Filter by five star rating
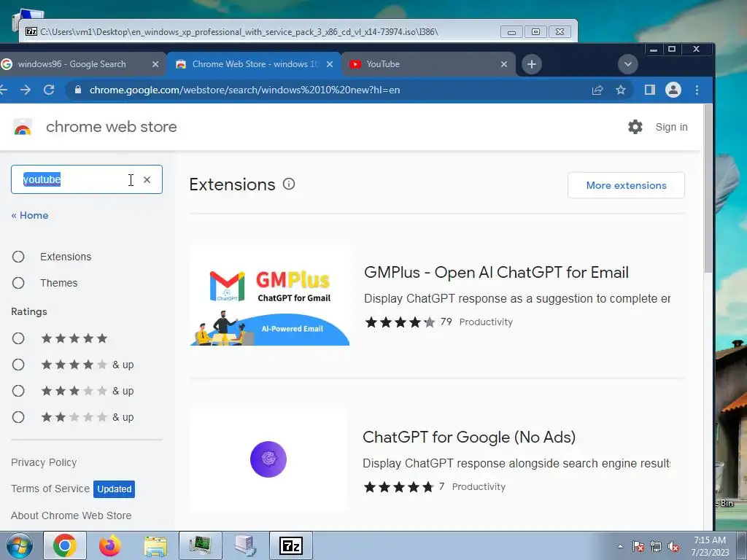 point(18,338)
